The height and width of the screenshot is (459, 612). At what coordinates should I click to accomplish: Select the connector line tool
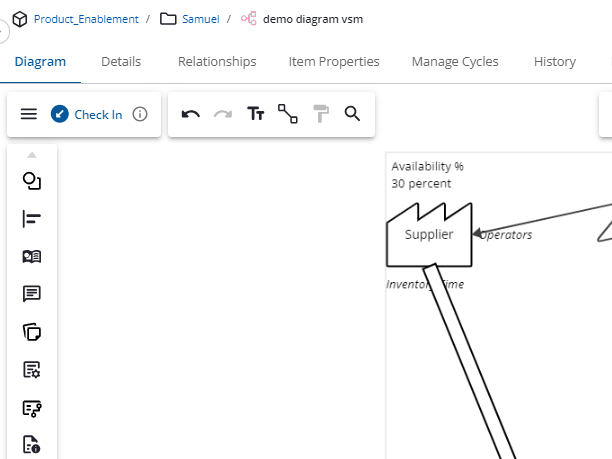[x=288, y=114]
